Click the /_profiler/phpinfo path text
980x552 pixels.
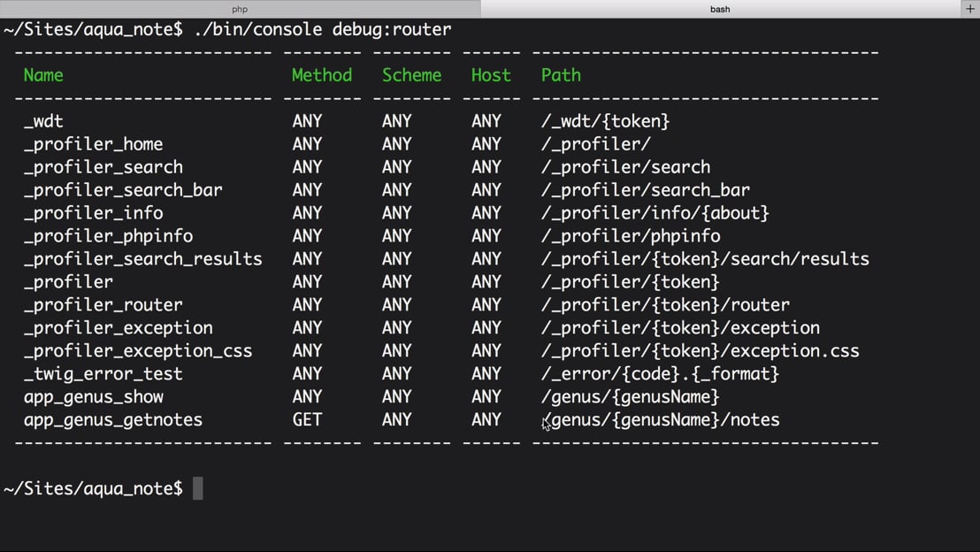pyautogui.click(x=631, y=236)
